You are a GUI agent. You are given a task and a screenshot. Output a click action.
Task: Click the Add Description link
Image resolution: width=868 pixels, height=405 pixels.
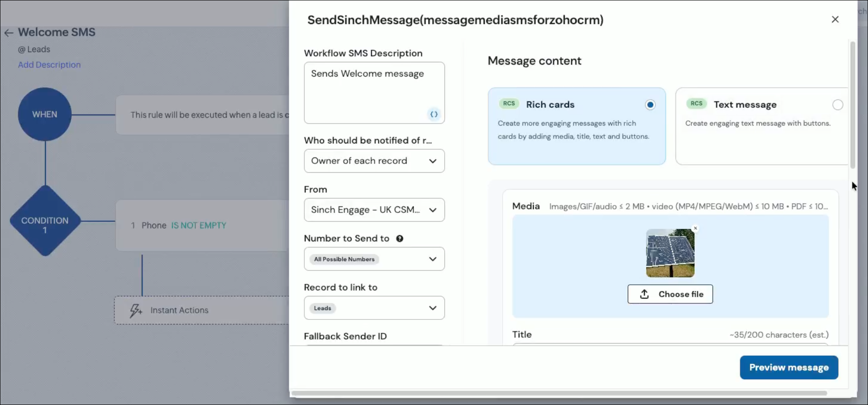point(49,65)
